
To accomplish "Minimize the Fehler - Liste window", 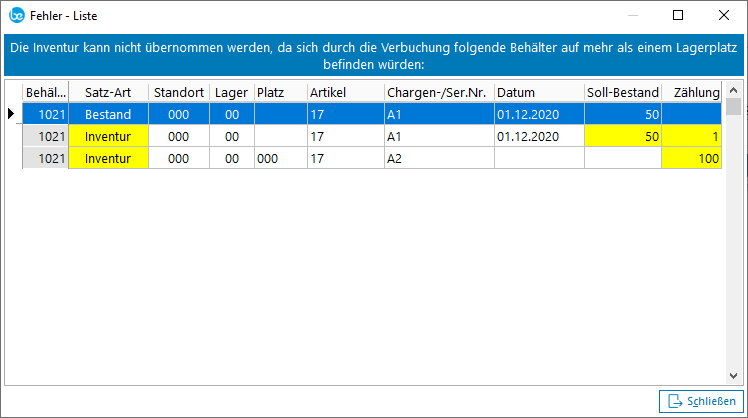I will pos(632,16).
